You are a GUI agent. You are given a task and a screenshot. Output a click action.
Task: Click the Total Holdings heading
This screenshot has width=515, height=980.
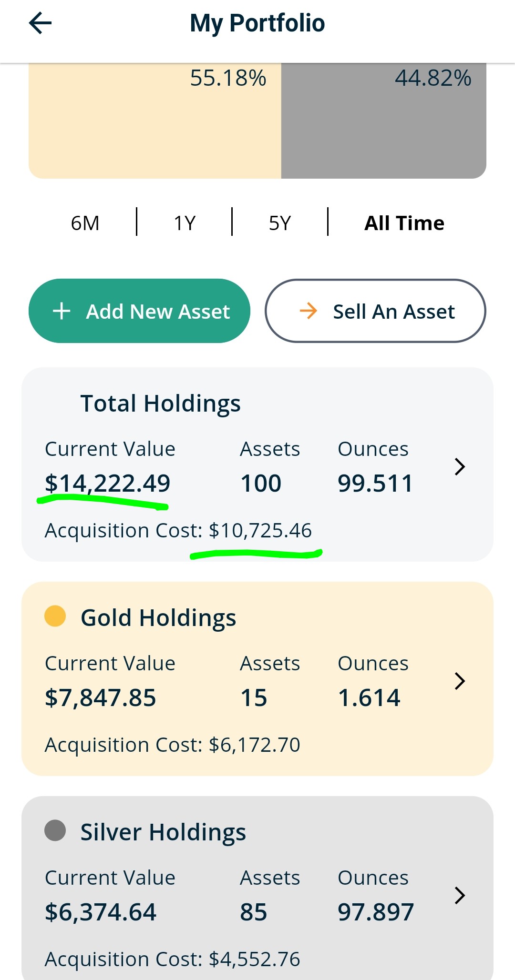(x=160, y=403)
